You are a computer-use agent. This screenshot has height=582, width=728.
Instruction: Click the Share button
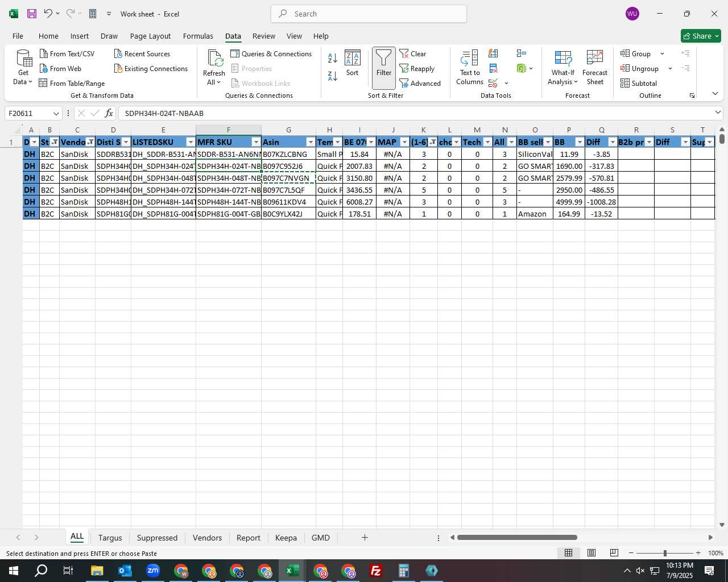coord(701,36)
